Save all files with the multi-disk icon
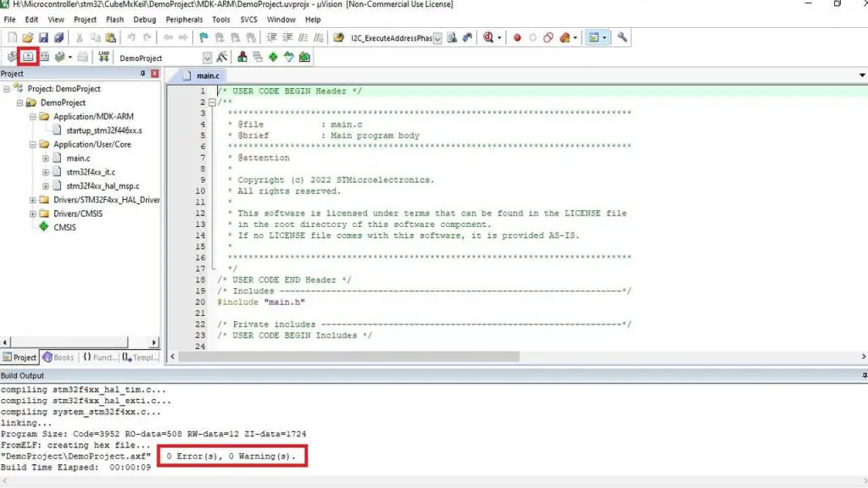Image resolution: width=868 pixels, height=488 pixels. tap(58, 37)
